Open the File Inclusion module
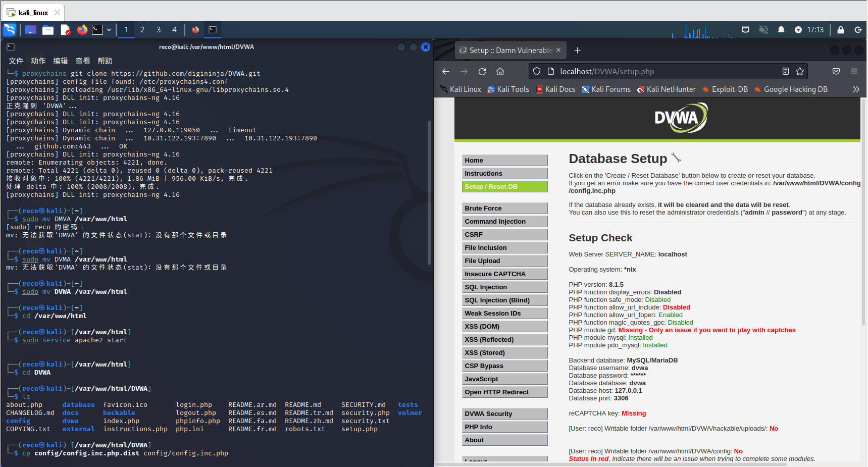The image size is (868, 467). pyautogui.click(x=505, y=247)
